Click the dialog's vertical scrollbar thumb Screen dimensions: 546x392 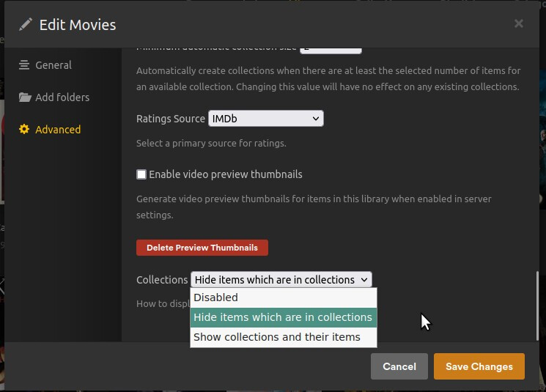[537, 306]
